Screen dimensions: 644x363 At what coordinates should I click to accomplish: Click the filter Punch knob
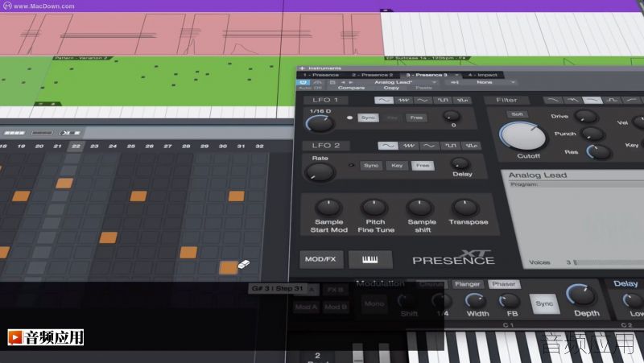point(592,134)
